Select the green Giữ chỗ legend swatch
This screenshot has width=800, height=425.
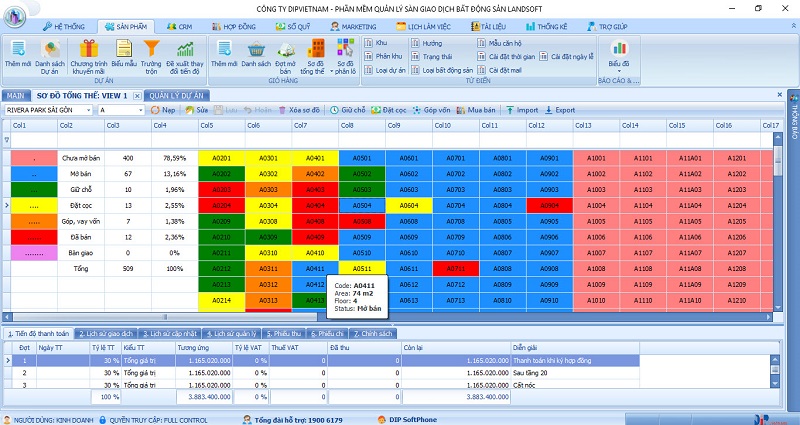click(x=35, y=190)
